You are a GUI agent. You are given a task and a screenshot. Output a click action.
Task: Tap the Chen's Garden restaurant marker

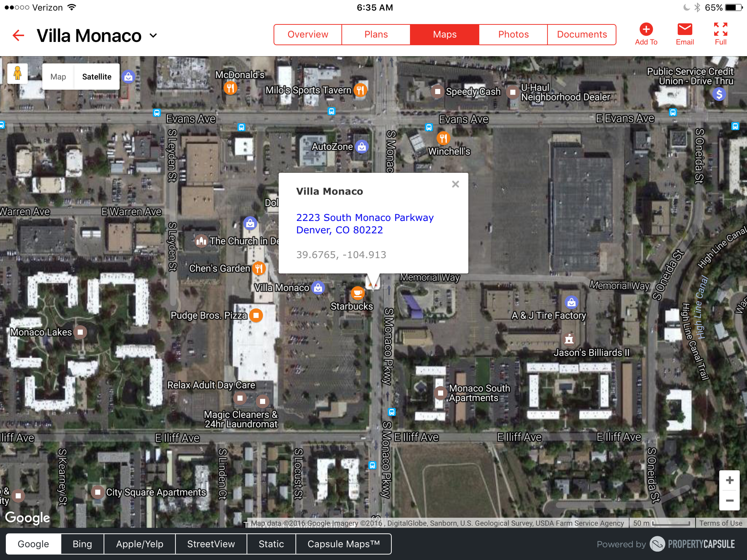point(259,269)
